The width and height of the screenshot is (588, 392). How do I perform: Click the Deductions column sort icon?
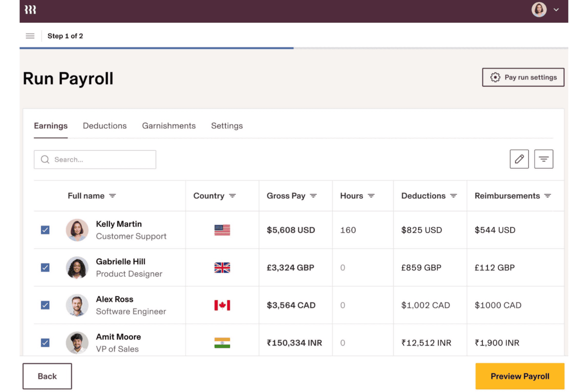point(453,196)
